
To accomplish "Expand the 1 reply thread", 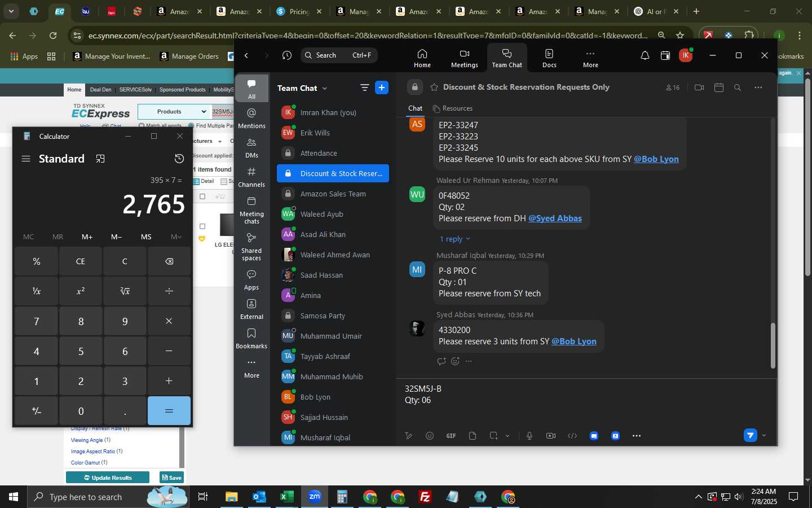I will click(x=454, y=239).
